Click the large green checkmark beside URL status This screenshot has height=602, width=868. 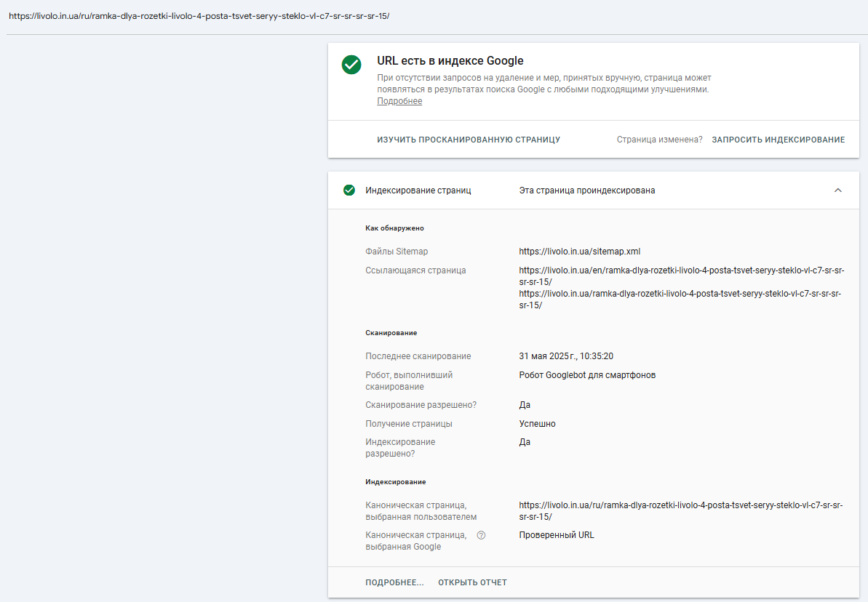coord(351,65)
